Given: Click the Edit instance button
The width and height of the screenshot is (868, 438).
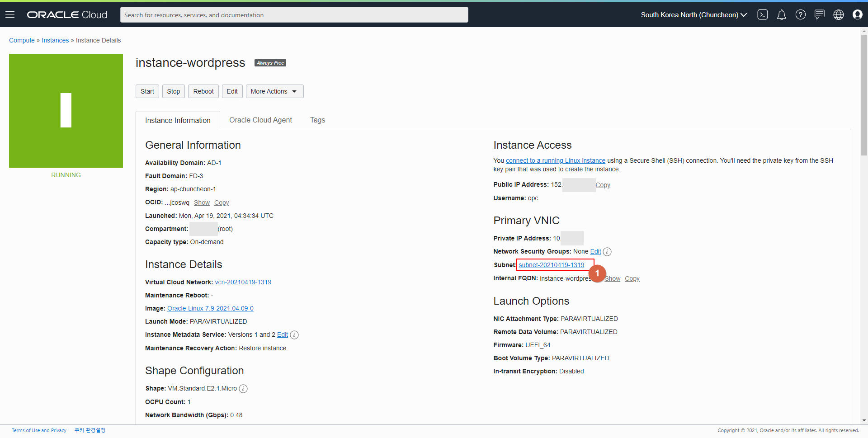Looking at the screenshot, I should click(232, 91).
